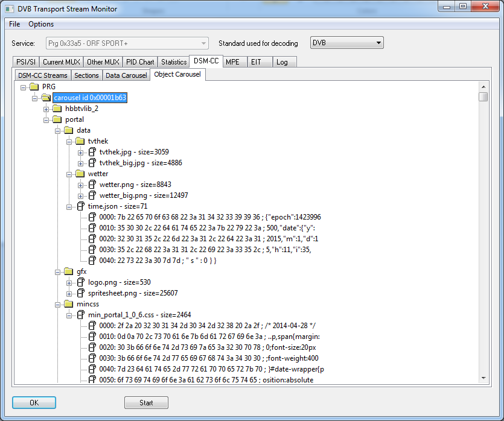Click the wetter_big.png file icon

coord(92,195)
